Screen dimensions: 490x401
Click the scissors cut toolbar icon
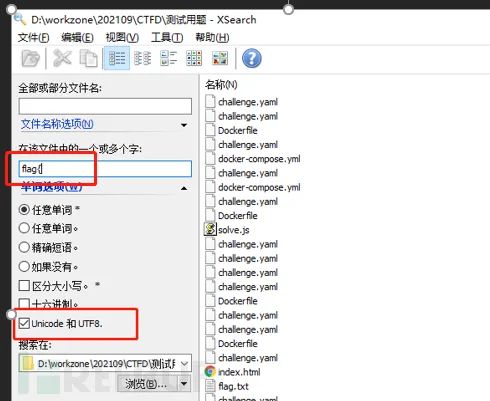62,58
